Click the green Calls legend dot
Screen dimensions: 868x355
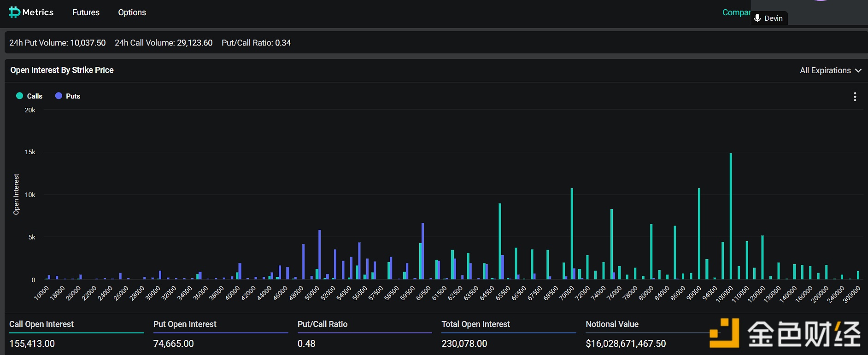pyautogui.click(x=19, y=96)
